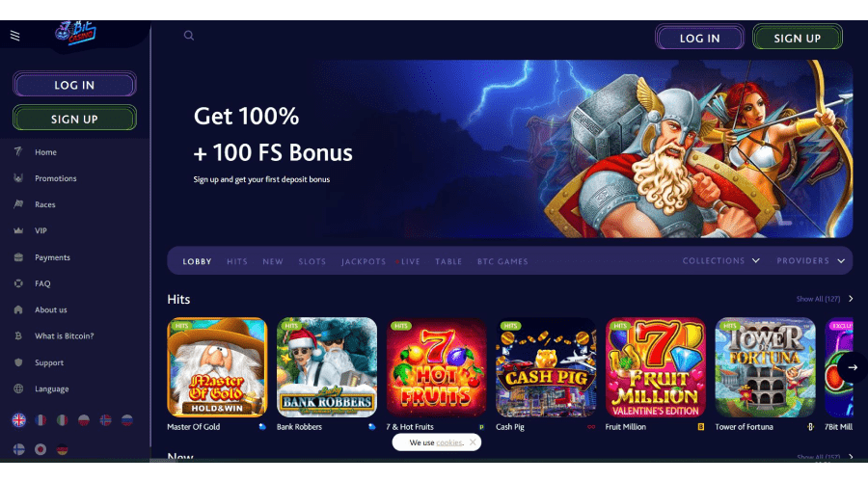Click the sidebar Log In button
The image size is (868, 482).
[x=74, y=85]
